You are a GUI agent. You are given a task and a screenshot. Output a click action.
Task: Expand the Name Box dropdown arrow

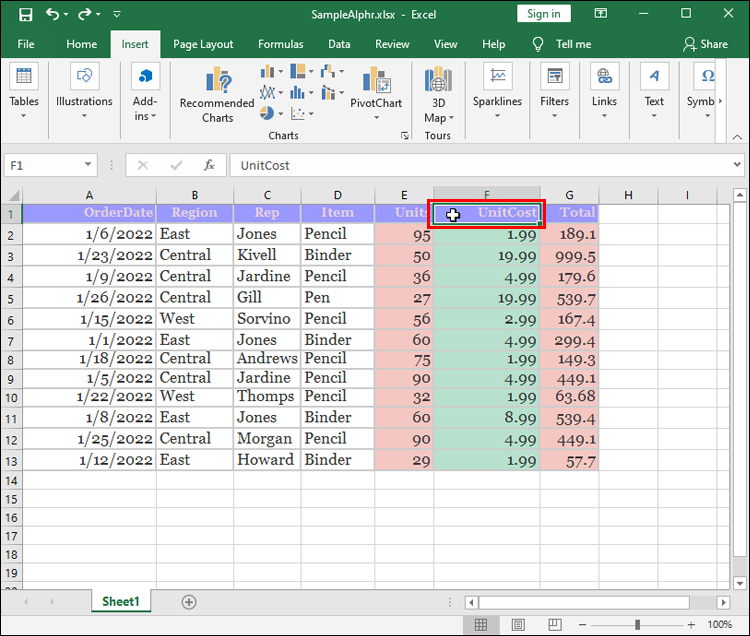click(x=88, y=165)
